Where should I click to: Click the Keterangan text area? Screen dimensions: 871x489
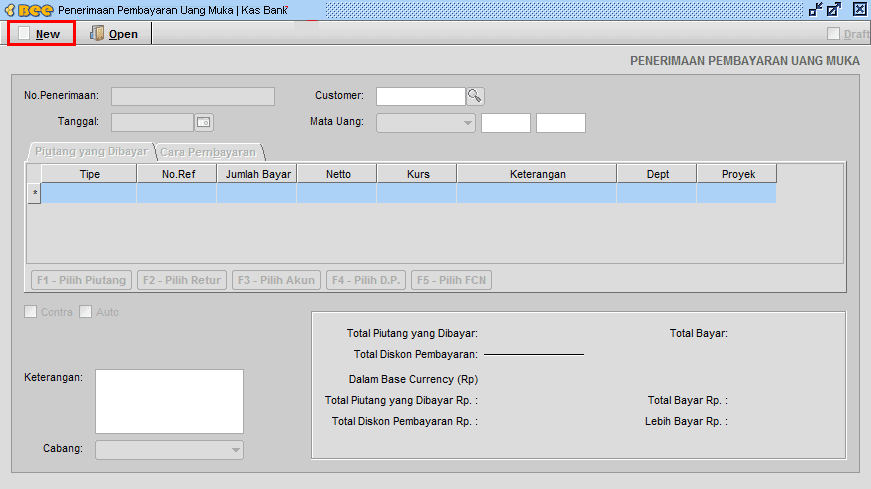[169, 401]
